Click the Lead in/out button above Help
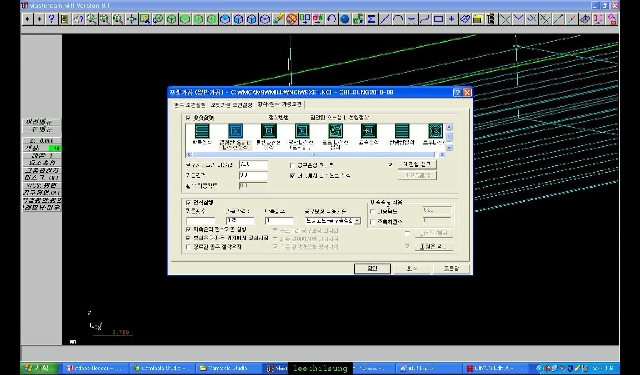This screenshot has height=375, width=640. tap(433, 246)
